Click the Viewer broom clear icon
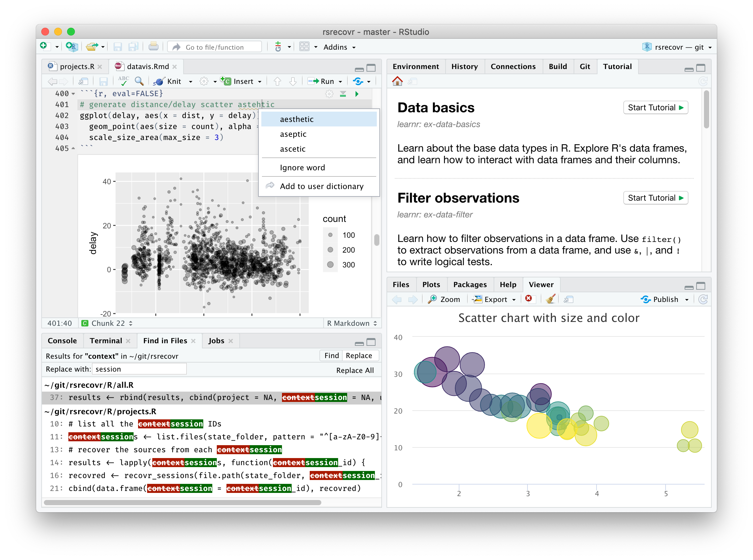The height and width of the screenshot is (560, 753). [x=550, y=299]
